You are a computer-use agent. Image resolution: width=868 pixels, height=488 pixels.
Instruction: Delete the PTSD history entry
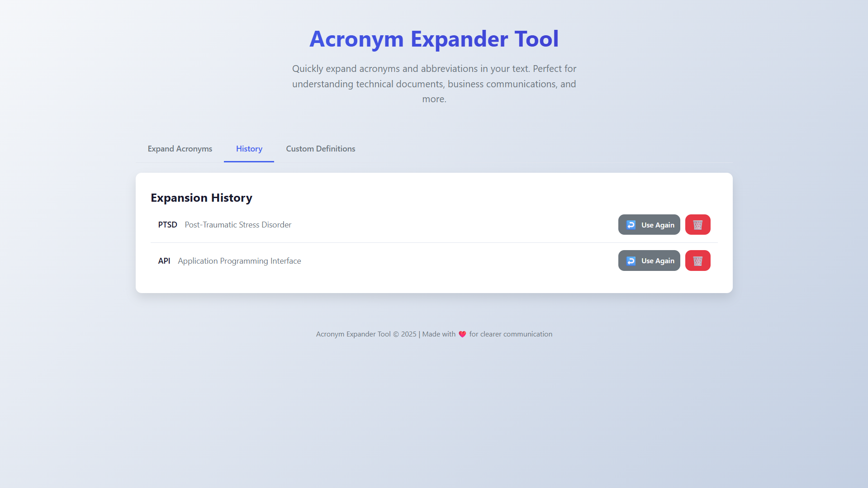tap(697, 225)
